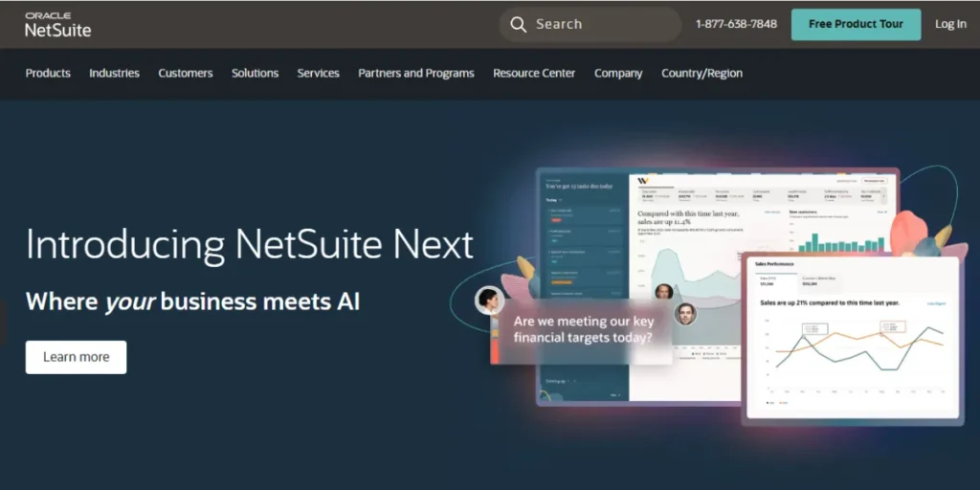
Task: Click the woman's avatar beside the chat bubble
Action: [489, 300]
